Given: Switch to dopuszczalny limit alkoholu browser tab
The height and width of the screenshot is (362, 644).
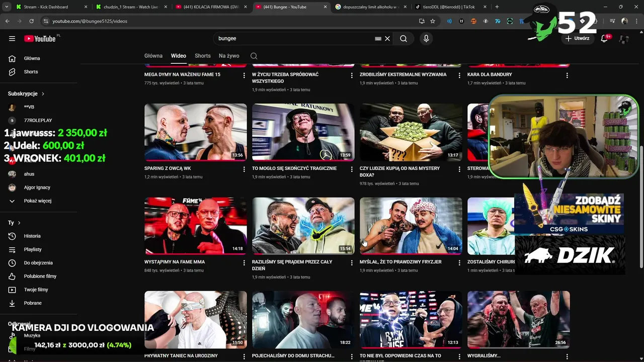Looking at the screenshot, I should [x=370, y=7].
